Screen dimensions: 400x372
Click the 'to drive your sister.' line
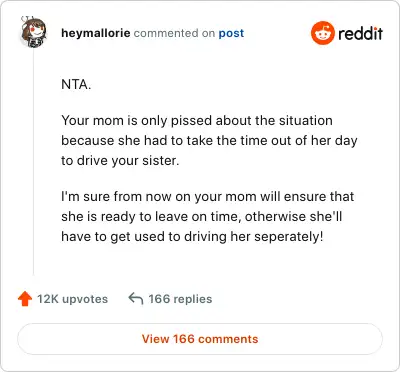(x=120, y=161)
